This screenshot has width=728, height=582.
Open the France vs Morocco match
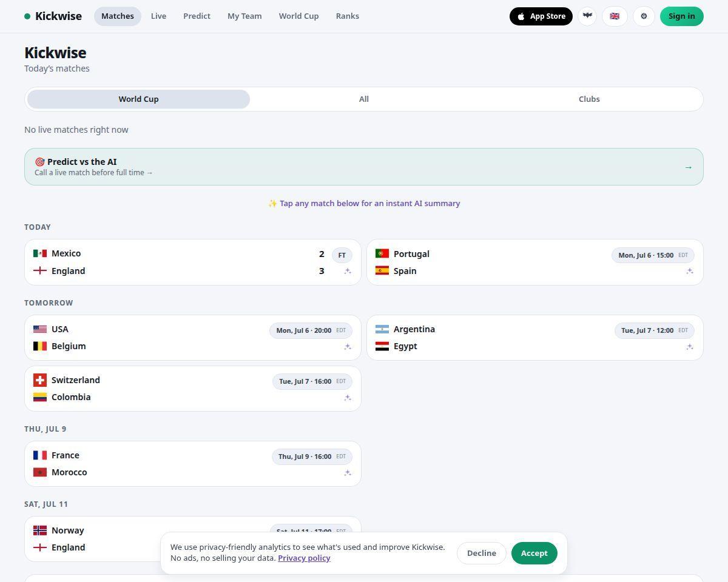pos(193,464)
